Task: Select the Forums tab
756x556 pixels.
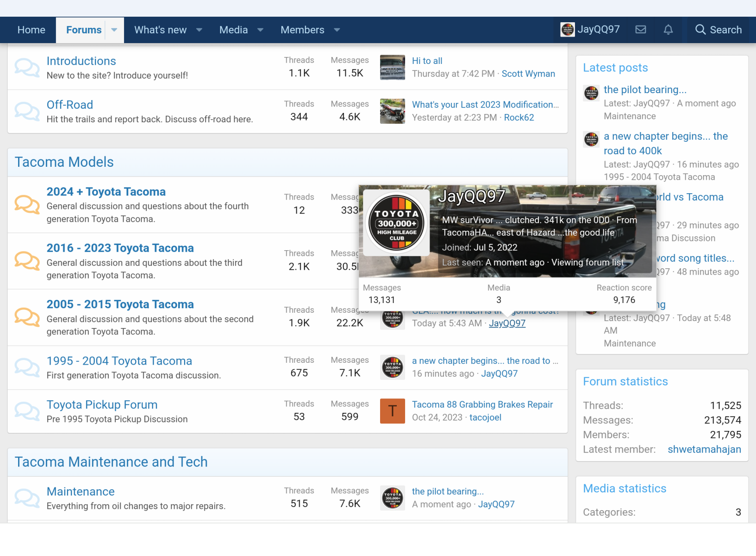Action: tap(84, 30)
